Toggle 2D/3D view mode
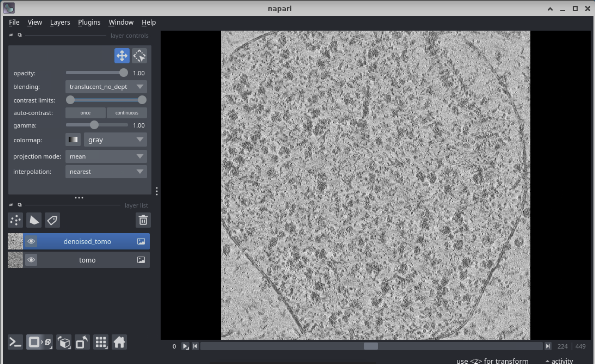Screen dimensions: 595x364 point(39,342)
